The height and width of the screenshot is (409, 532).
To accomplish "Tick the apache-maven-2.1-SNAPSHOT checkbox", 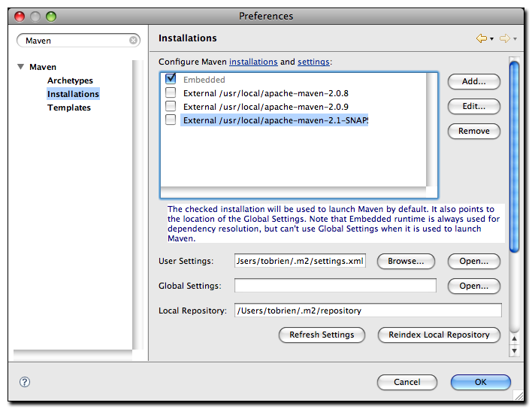I will tap(171, 120).
